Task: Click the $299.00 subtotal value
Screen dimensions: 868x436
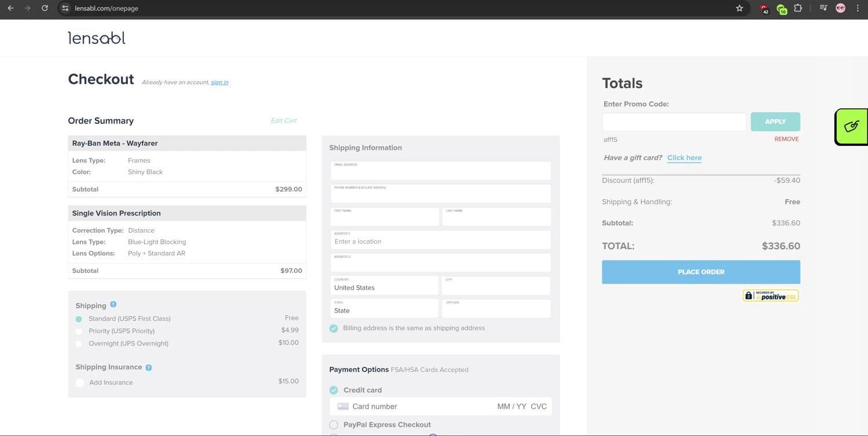Action: [289, 189]
